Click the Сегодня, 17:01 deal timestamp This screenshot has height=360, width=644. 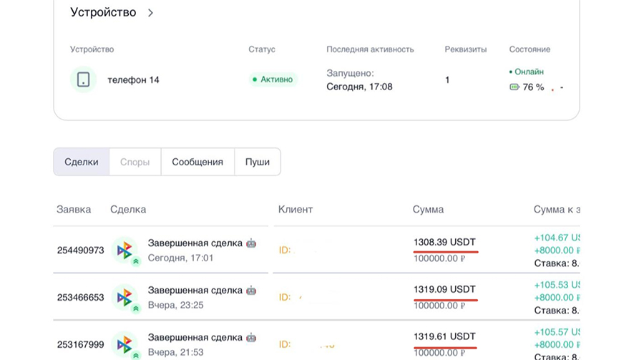(x=180, y=258)
